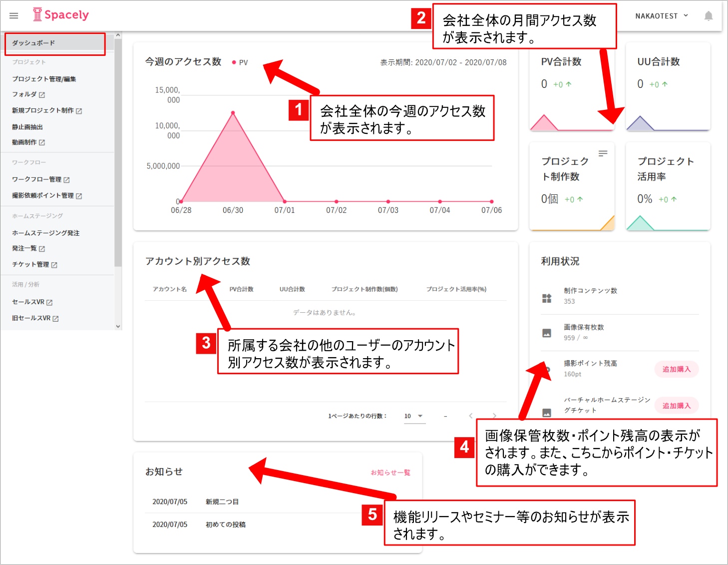Viewport: 728px width, 565px height.
Task: Open the 新規二つ目 announcement
Action: [x=222, y=502]
